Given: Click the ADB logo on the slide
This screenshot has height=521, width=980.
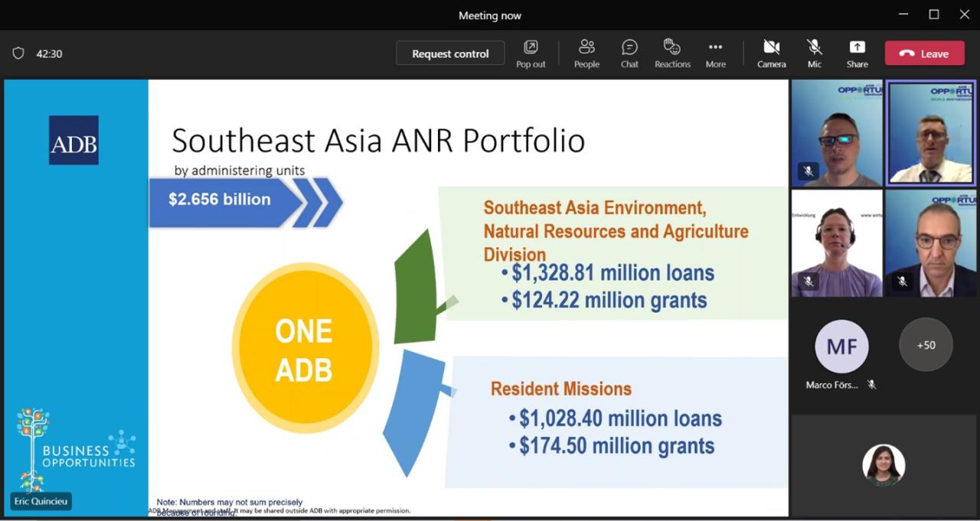Looking at the screenshot, I should [73, 140].
